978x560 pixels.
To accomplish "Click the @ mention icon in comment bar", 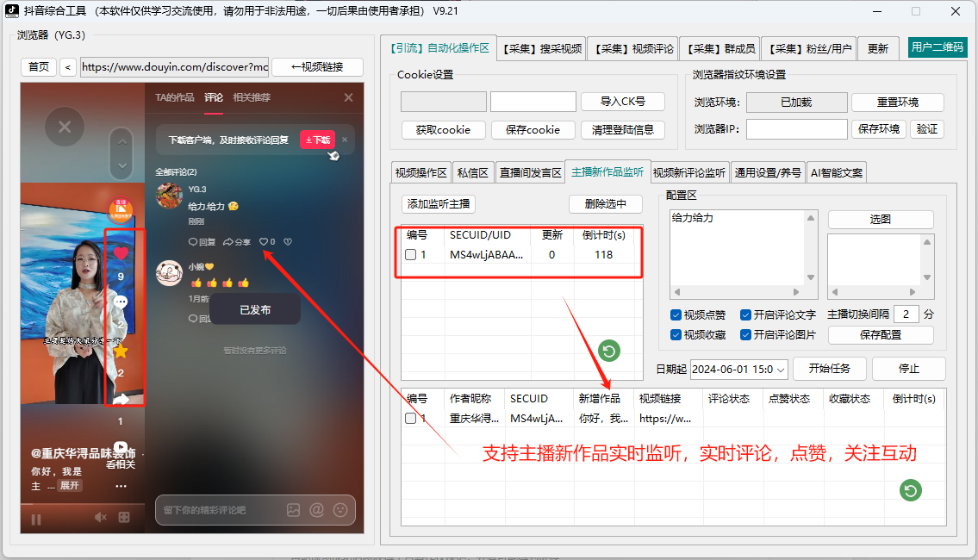I will click(x=316, y=511).
